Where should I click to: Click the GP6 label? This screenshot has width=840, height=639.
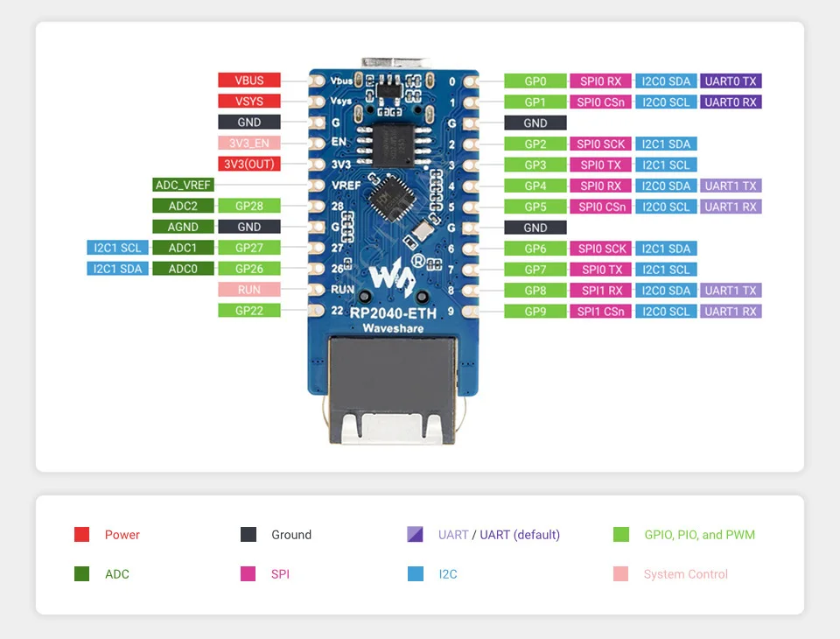pyautogui.click(x=535, y=249)
